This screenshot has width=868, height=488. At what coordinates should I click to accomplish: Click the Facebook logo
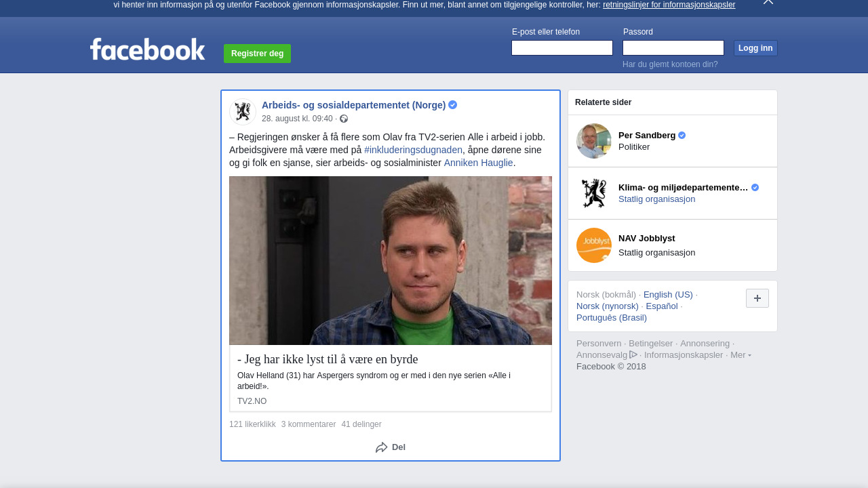click(x=147, y=49)
